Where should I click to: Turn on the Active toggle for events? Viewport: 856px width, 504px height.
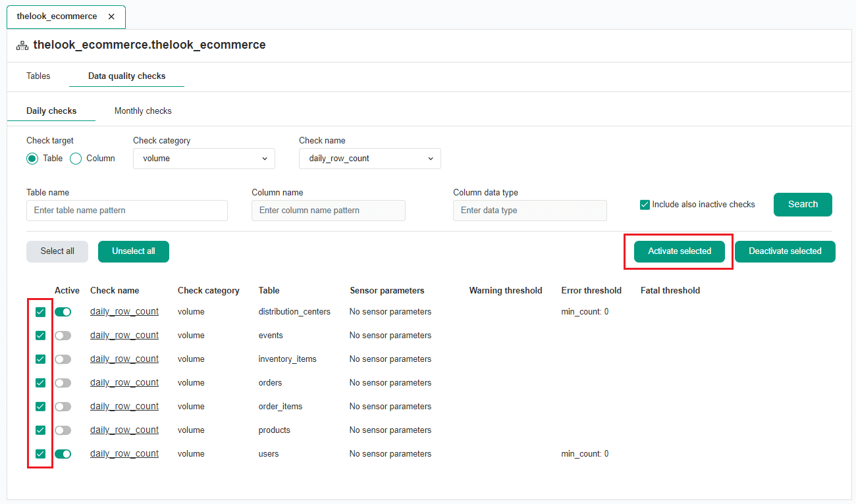[x=63, y=336]
